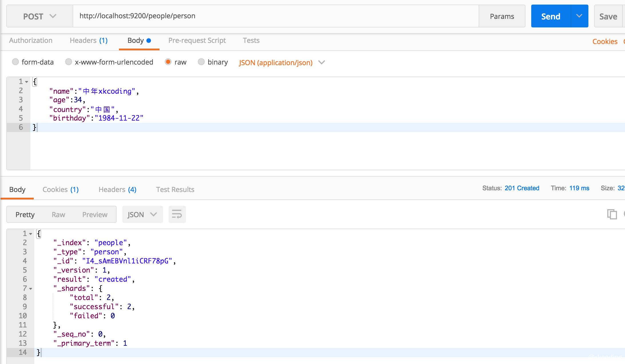Click into the request URL field
The height and width of the screenshot is (364, 625).
point(274,16)
